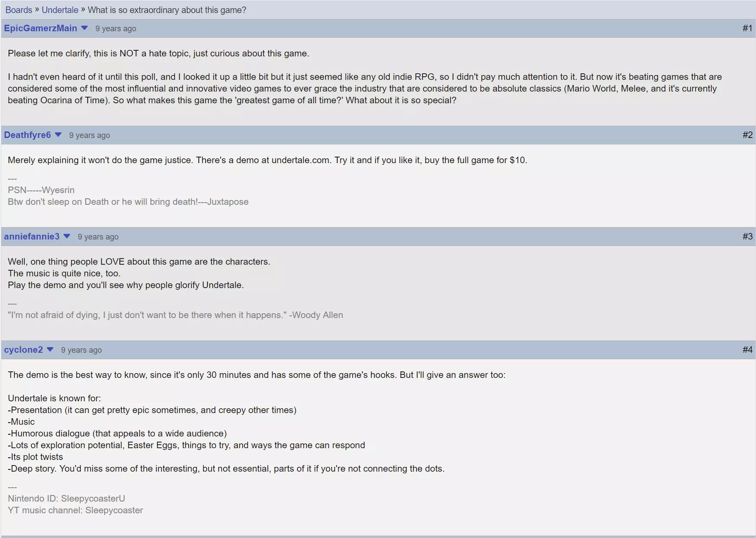
Task: Click the Deathfyre6 username
Action: coord(27,135)
